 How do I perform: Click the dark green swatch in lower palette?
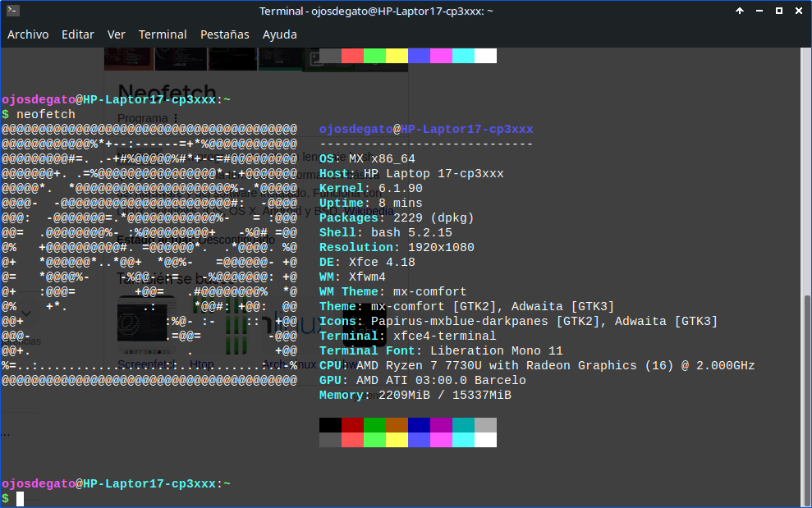point(375,425)
